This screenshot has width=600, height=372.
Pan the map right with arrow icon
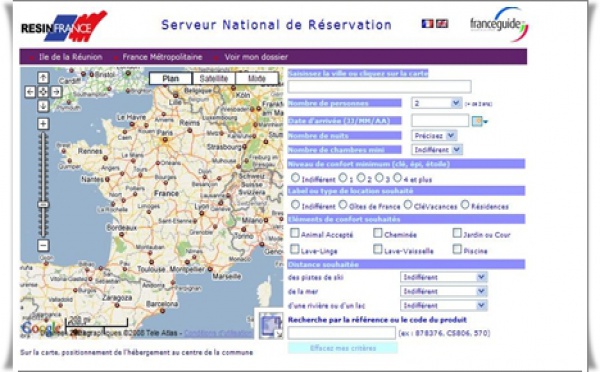(56, 92)
